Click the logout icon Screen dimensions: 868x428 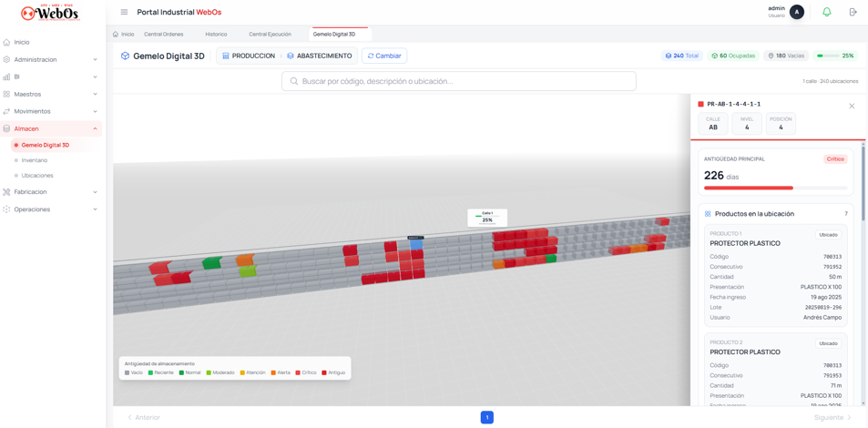coord(853,12)
